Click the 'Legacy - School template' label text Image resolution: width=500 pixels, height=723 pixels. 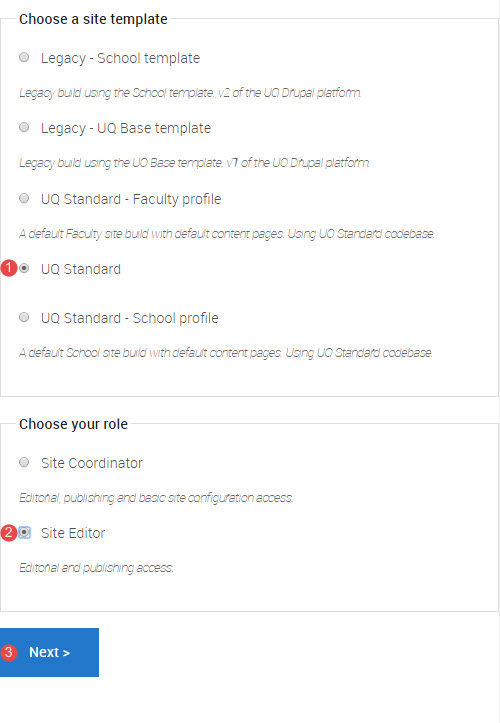pyautogui.click(x=120, y=58)
